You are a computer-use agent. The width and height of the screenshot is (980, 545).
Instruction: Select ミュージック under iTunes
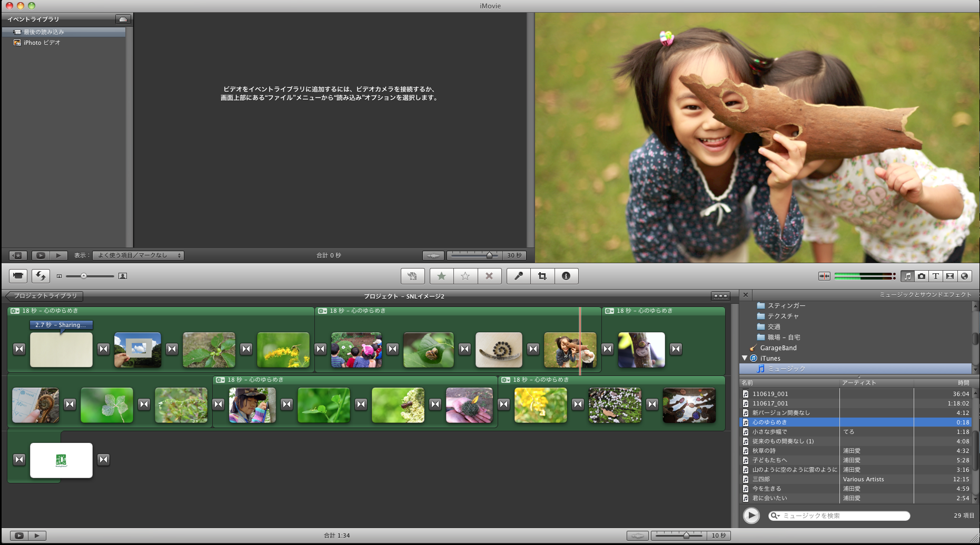coord(855,369)
